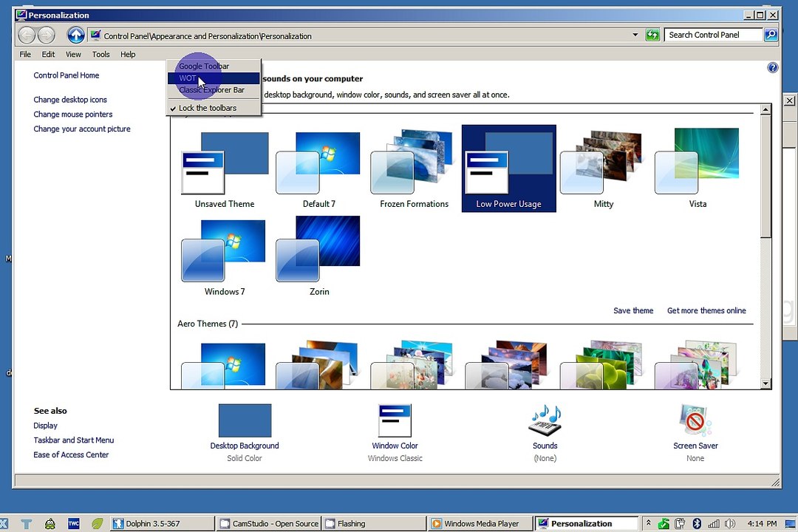Open the Help menu
The width and height of the screenshot is (798, 532).
coord(128,55)
